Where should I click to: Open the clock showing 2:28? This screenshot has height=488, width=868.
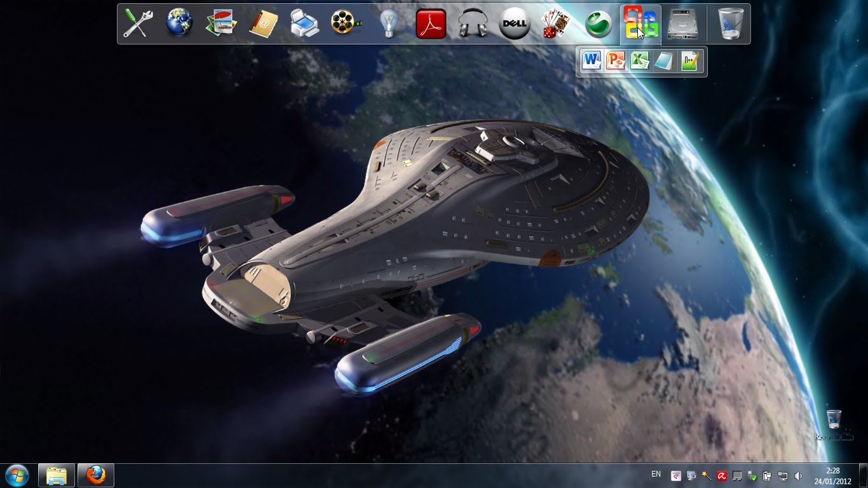pyautogui.click(x=832, y=476)
